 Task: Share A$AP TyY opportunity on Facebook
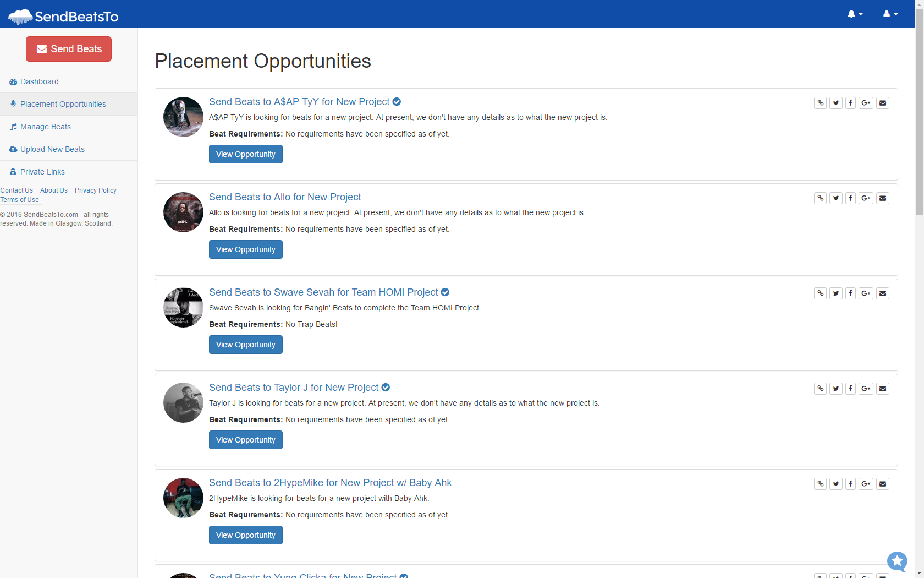850,103
